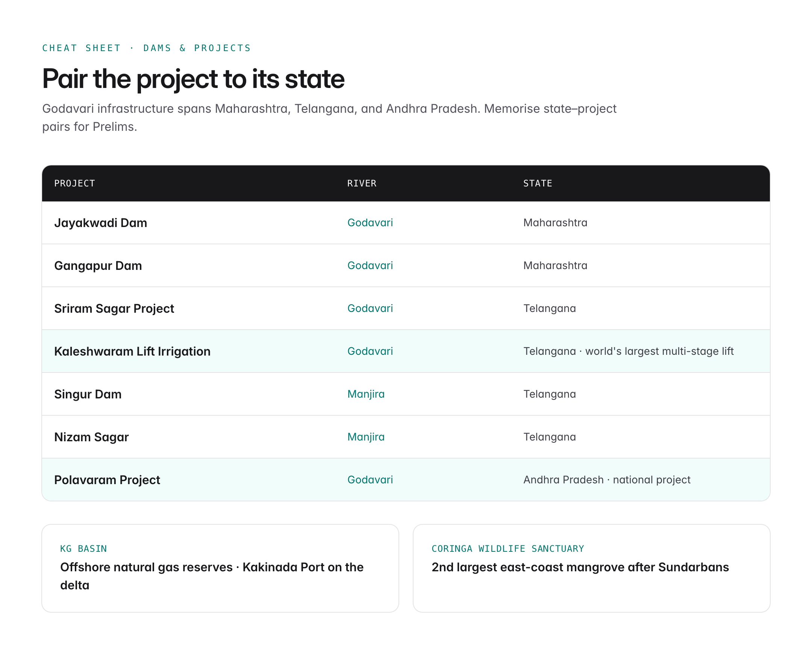
Task: Click Manjira in the Nizam Sagar row
Action: 366,438
